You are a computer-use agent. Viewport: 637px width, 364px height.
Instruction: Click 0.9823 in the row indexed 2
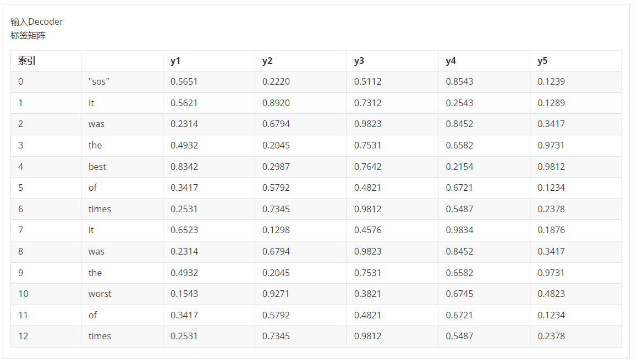(367, 124)
